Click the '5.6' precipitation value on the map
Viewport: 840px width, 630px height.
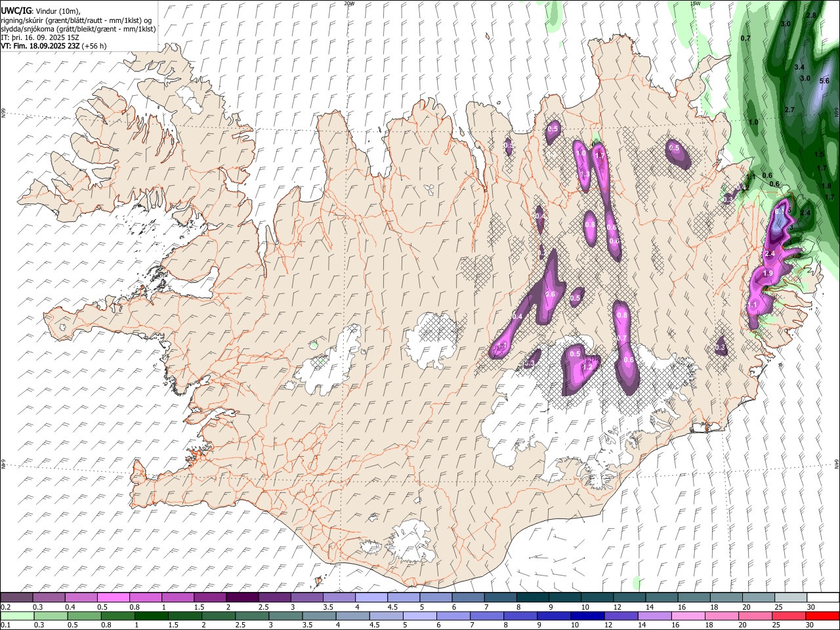(x=824, y=81)
